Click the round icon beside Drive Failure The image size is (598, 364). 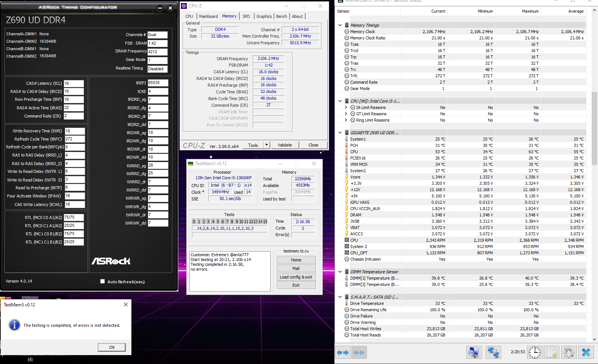347,316
